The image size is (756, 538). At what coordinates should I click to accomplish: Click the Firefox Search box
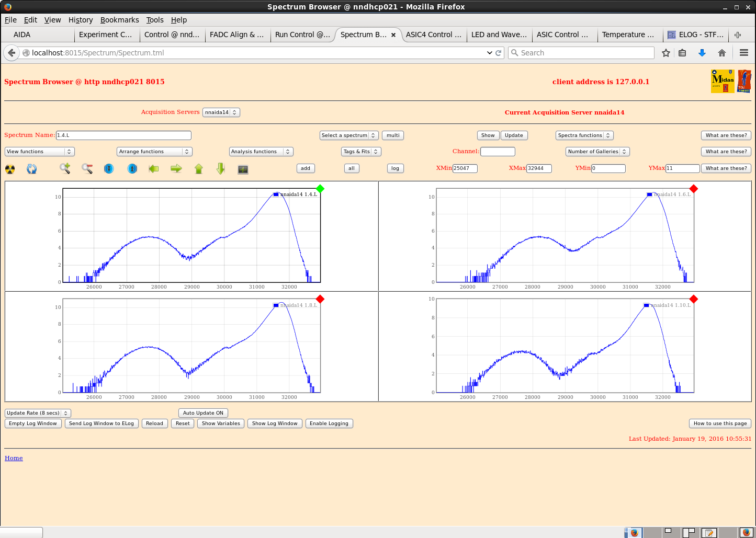[x=581, y=53]
